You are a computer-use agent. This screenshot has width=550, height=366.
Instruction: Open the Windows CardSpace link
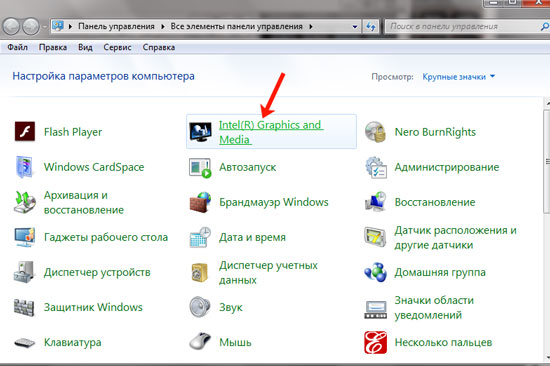(x=94, y=167)
